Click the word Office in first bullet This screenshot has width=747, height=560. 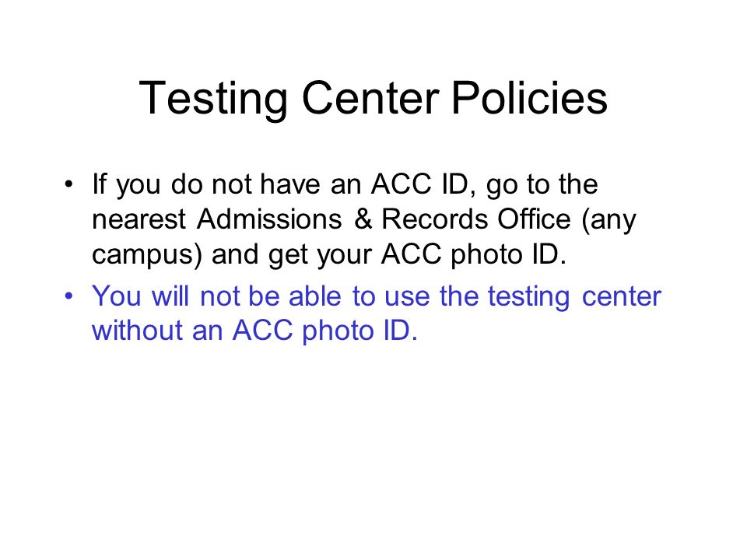pyautogui.click(x=534, y=219)
